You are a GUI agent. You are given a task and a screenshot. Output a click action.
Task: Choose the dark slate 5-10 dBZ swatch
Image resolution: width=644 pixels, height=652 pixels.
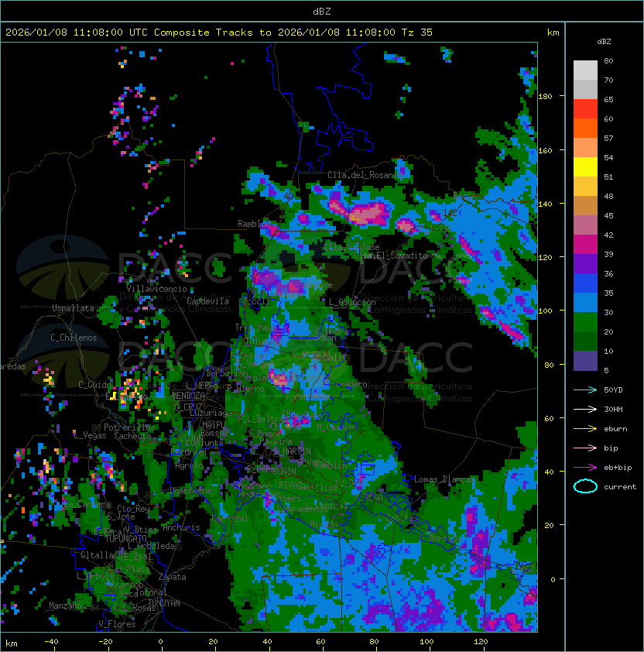(585, 361)
